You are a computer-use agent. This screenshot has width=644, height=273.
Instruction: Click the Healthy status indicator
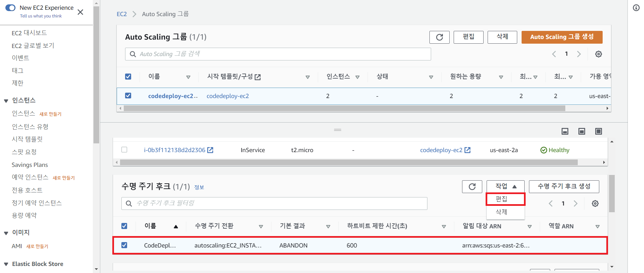[x=555, y=150]
